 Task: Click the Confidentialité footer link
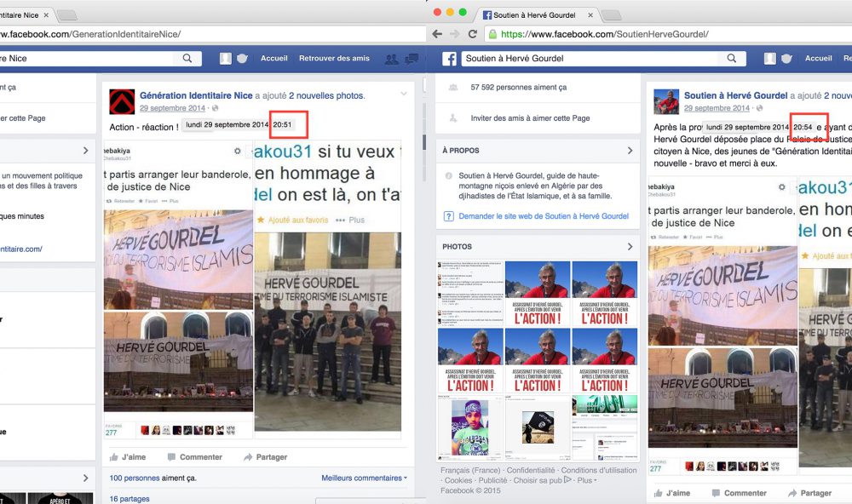click(x=531, y=470)
